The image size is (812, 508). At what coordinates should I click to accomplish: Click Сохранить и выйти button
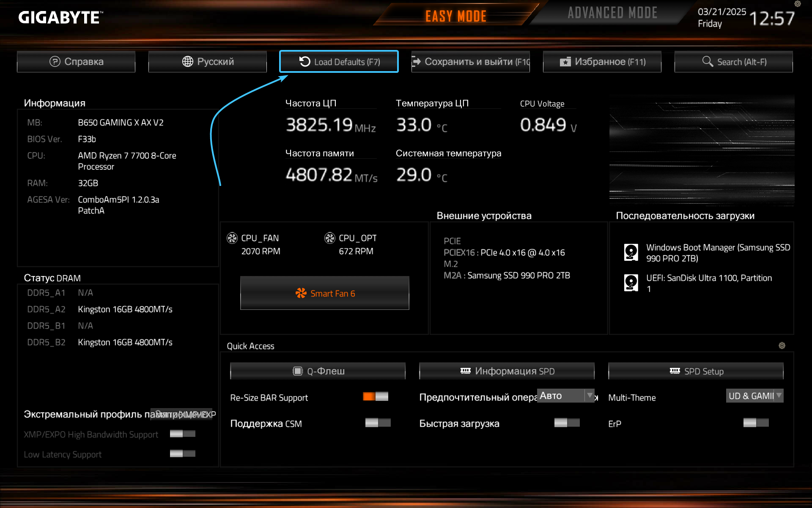pyautogui.click(x=471, y=62)
